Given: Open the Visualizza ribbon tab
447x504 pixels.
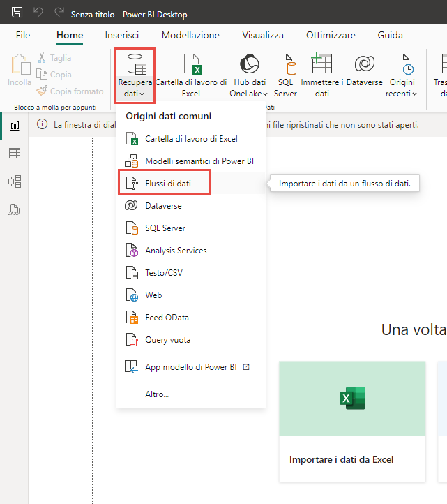Looking at the screenshot, I should 263,35.
